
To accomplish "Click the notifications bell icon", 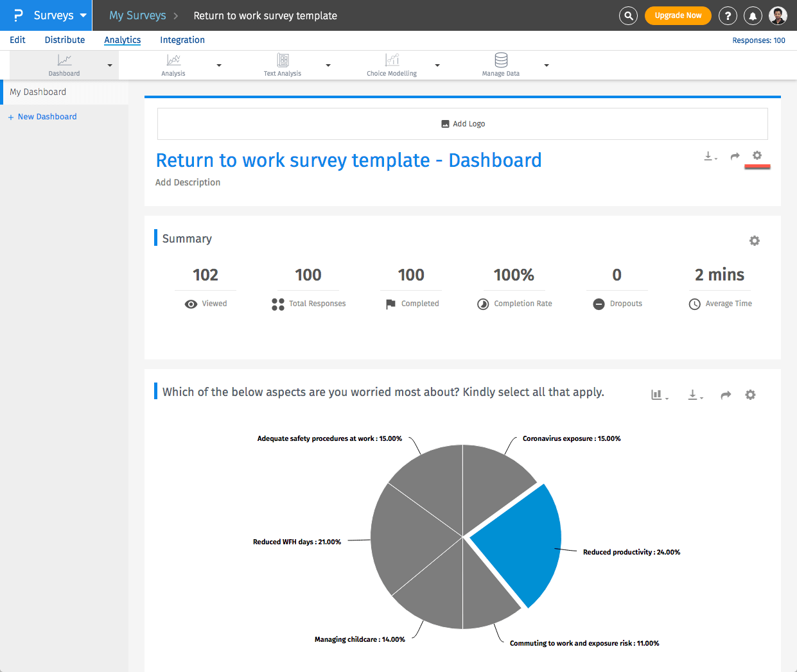I will (753, 15).
